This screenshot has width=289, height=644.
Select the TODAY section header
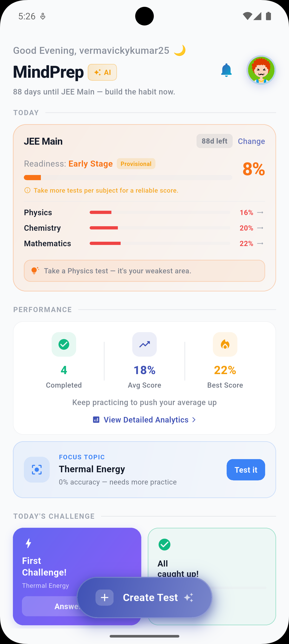[26, 113]
